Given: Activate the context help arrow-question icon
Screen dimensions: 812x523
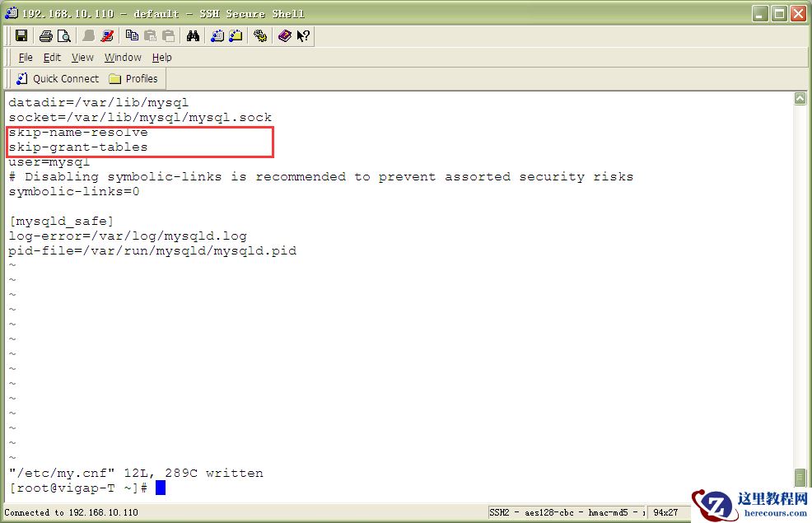Looking at the screenshot, I should pyautogui.click(x=303, y=35).
